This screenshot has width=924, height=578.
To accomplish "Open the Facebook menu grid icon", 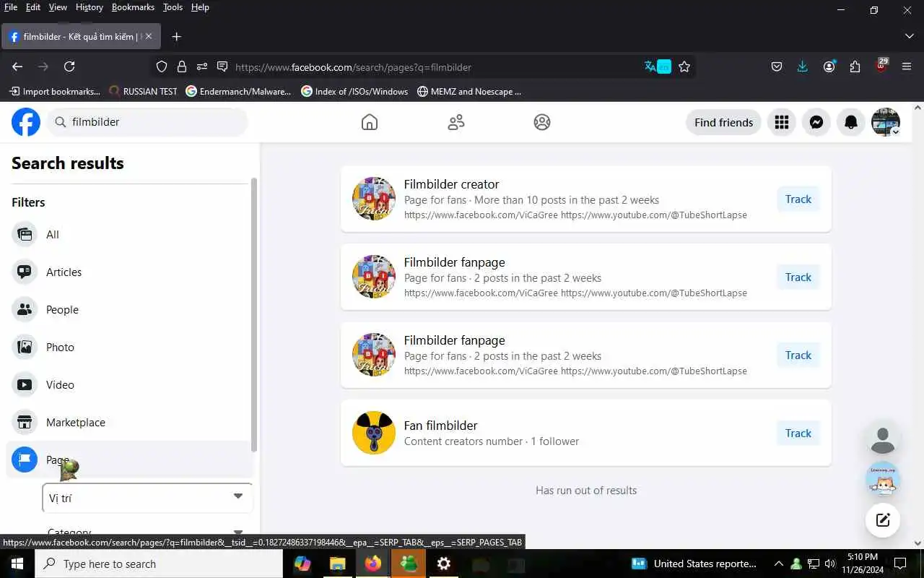I will tap(782, 122).
